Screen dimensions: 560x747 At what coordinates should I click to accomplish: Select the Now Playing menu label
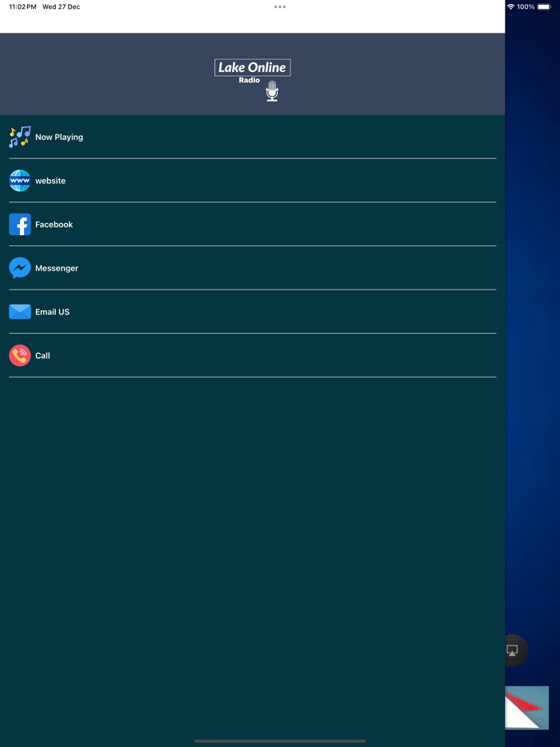(59, 138)
